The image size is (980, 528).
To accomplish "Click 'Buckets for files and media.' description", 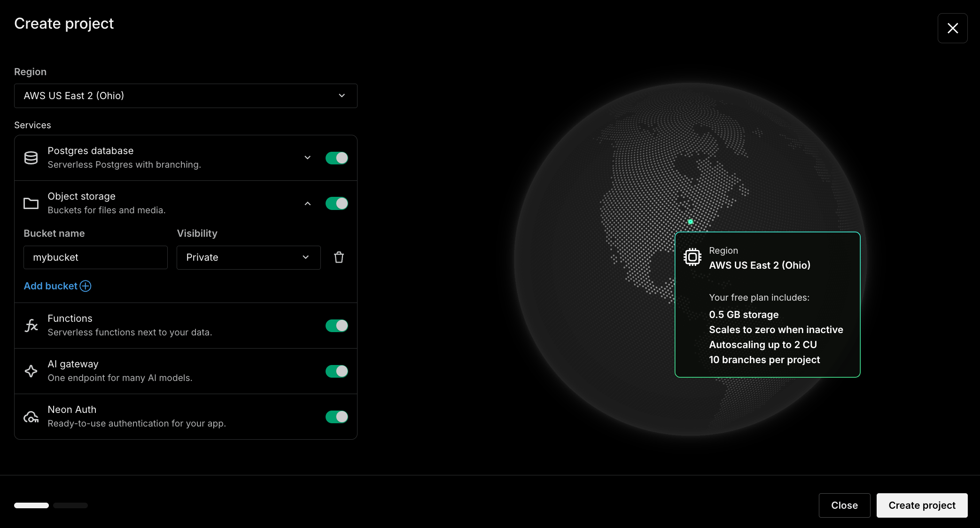I will [x=107, y=210].
